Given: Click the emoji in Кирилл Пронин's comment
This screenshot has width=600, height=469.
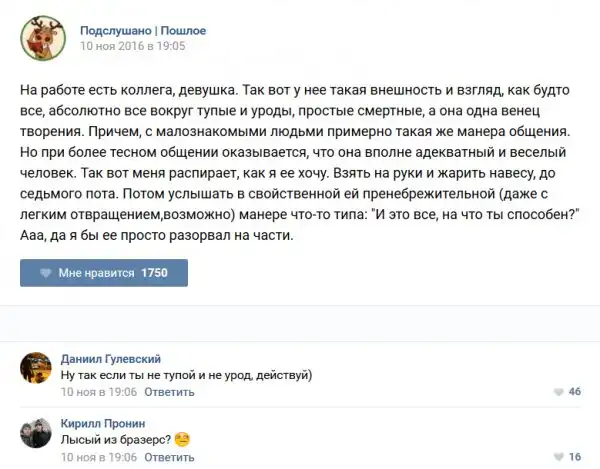Looking at the screenshot, I should click(182, 439).
